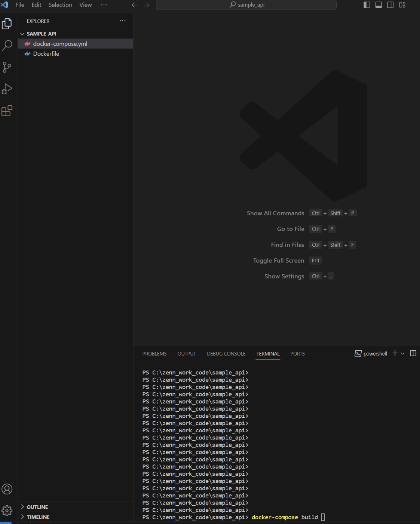Open the terminal launch profile dropdown arrow

point(403,353)
